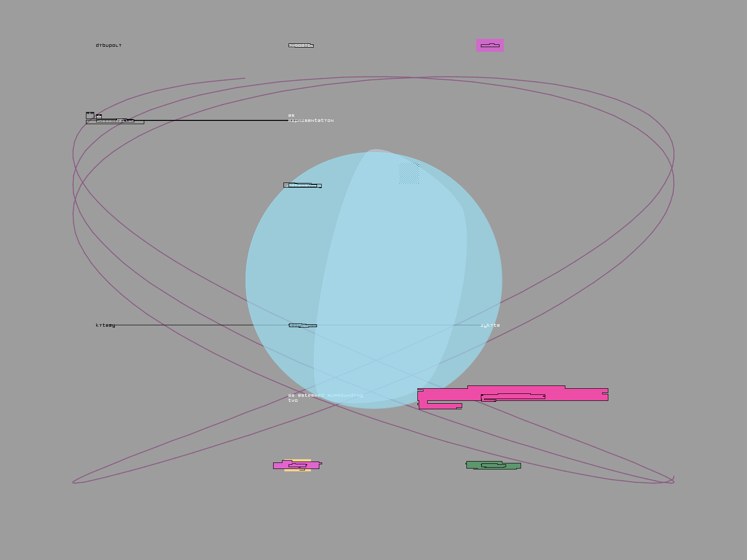Click the pink block with yellow backing
This screenshot has height=560, width=747.
click(296, 465)
